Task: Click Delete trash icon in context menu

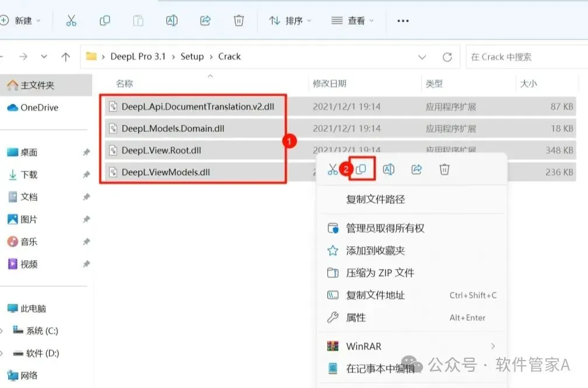Action: click(x=444, y=170)
